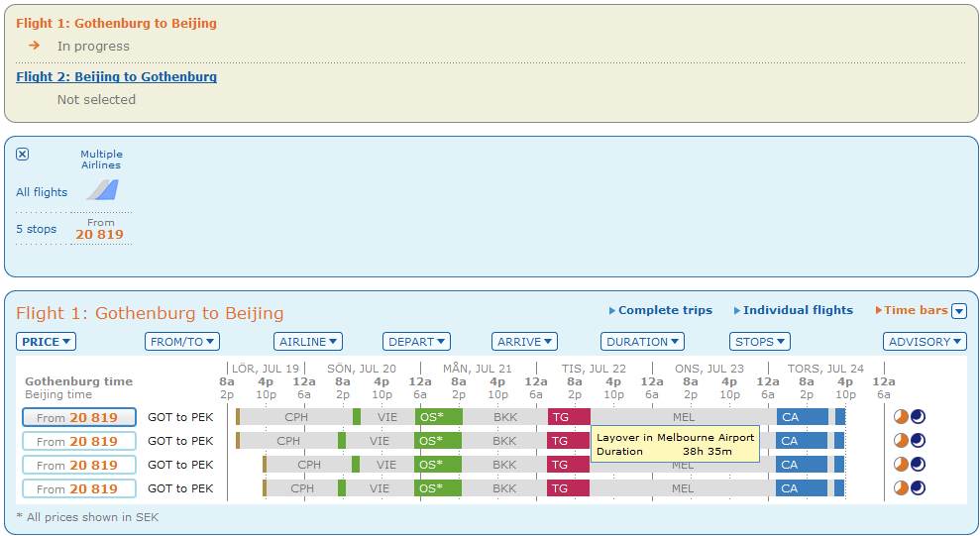Open the PRICE sort dropdown
Viewport: 980px width, 536px height.
click(x=47, y=342)
